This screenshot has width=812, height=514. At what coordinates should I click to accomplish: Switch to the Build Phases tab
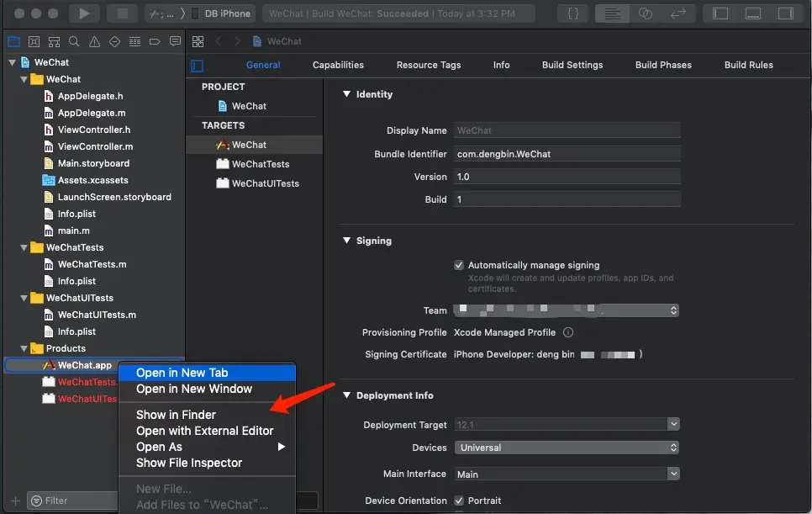coord(663,65)
